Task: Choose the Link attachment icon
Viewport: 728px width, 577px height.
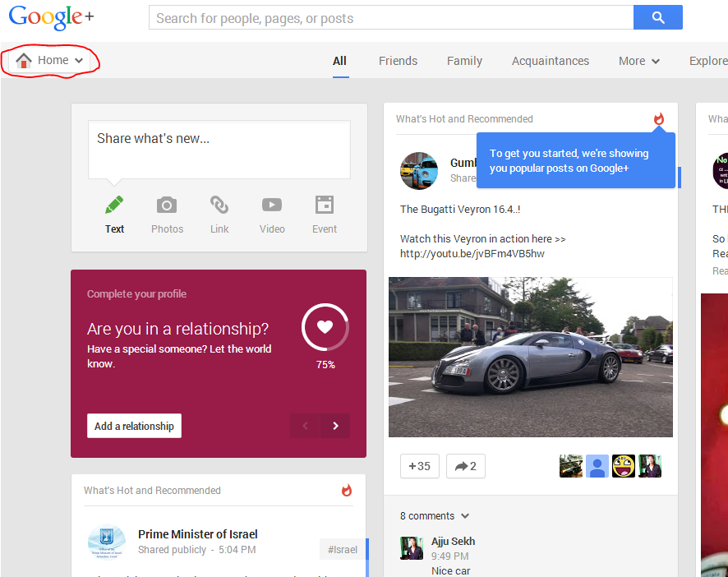Action: coord(219,205)
